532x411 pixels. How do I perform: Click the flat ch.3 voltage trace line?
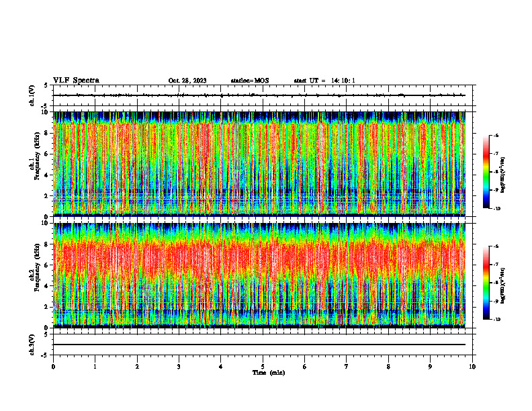pyautogui.click(x=259, y=345)
